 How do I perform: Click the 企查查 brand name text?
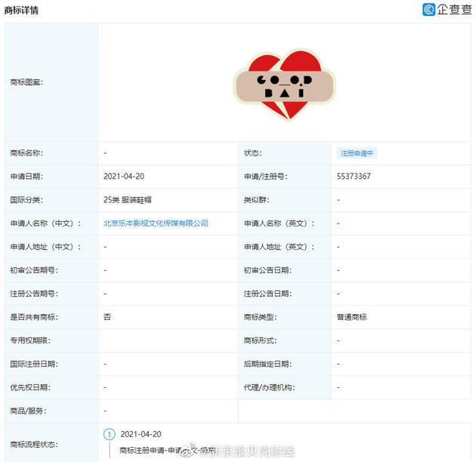pyautogui.click(x=454, y=10)
